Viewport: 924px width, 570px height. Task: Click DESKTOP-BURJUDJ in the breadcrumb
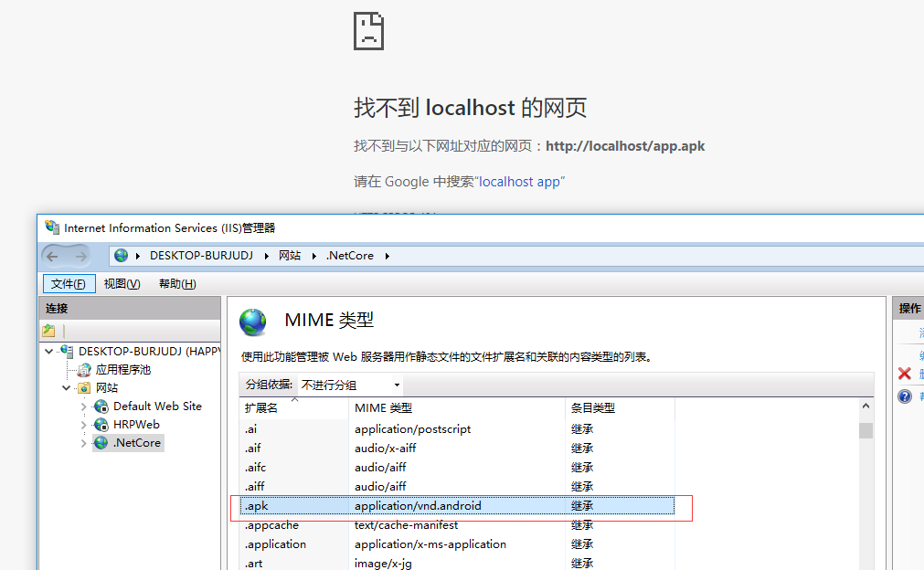pyautogui.click(x=201, y=256)
